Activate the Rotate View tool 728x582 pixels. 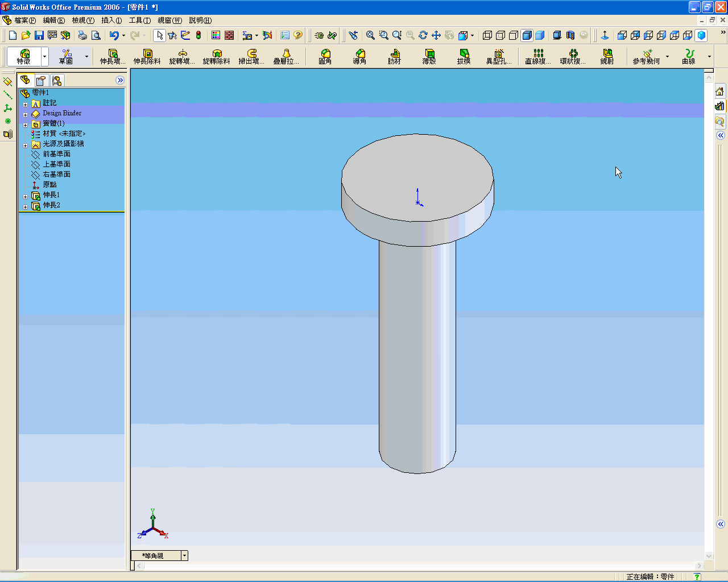423,35
